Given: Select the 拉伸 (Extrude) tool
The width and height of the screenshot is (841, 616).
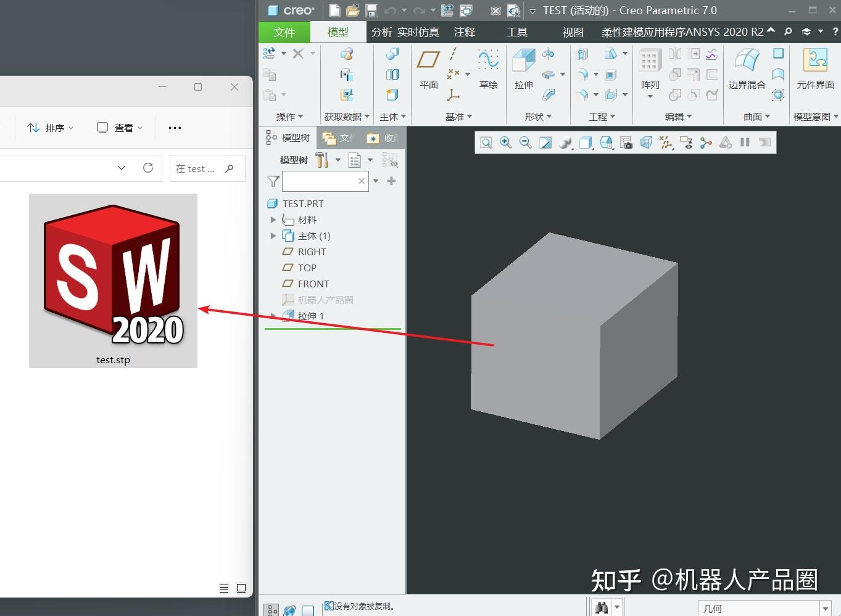Looking at the screenshot, I should pos(522,68).
